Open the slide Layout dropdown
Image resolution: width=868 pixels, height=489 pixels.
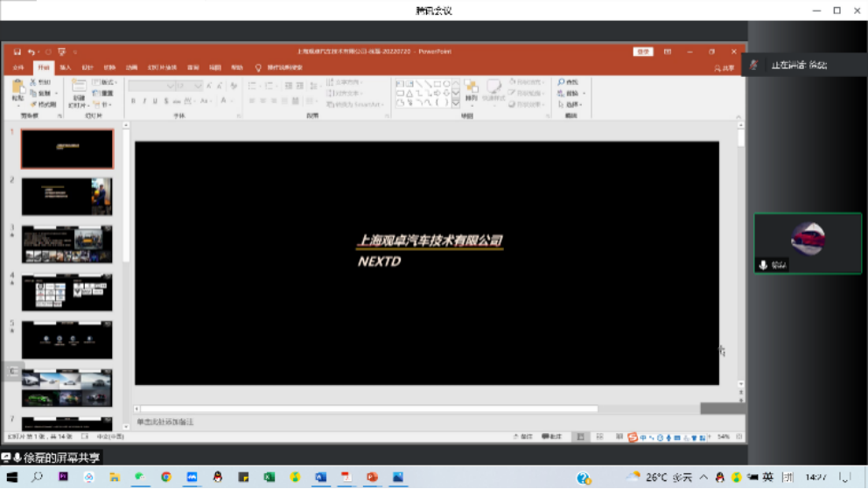[105, 82]
